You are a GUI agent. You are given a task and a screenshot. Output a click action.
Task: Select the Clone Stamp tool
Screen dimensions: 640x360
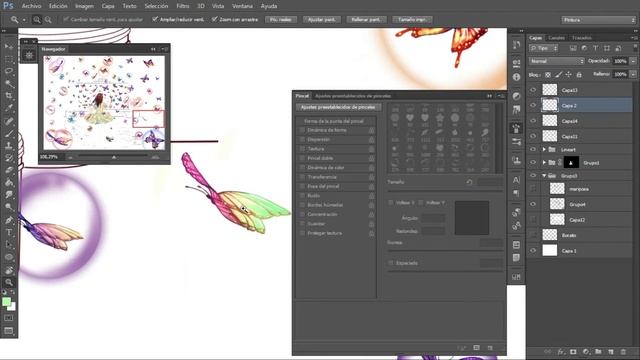pyautogui.click(x=9, y=146)
